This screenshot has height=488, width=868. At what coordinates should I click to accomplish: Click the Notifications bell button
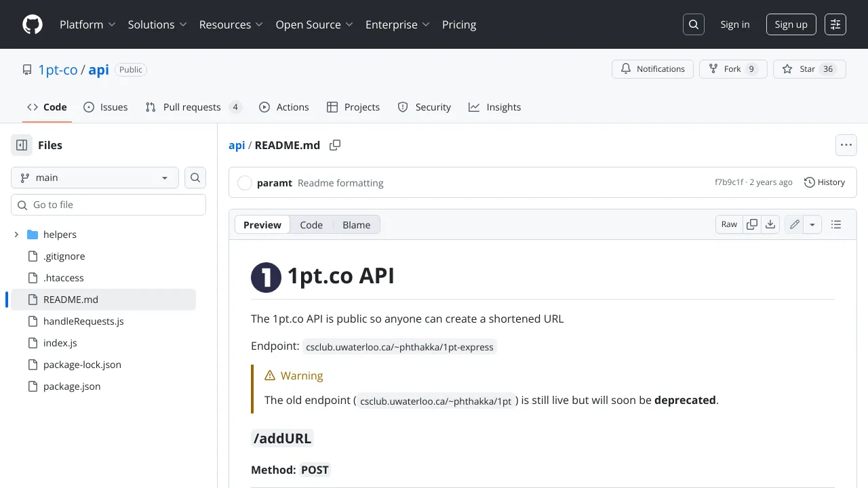[653, 69]
